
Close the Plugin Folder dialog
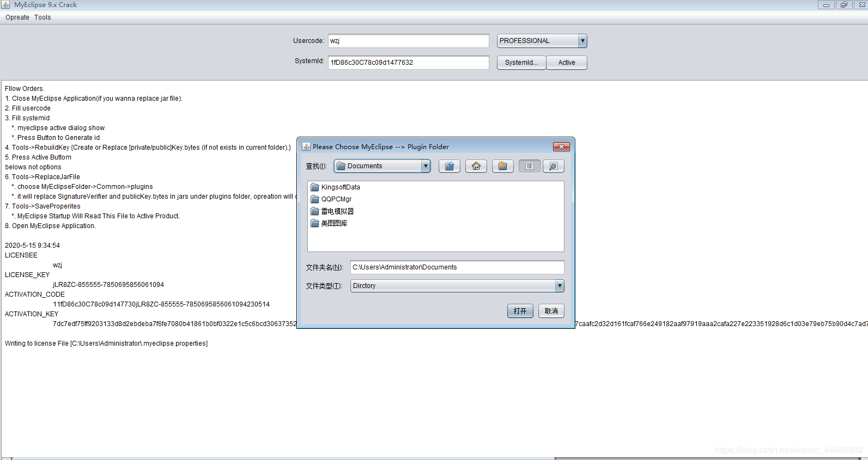(561, 147)
